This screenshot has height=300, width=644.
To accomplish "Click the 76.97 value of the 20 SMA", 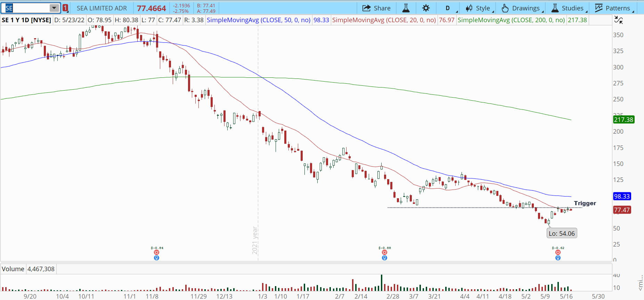I will [447, 20].
